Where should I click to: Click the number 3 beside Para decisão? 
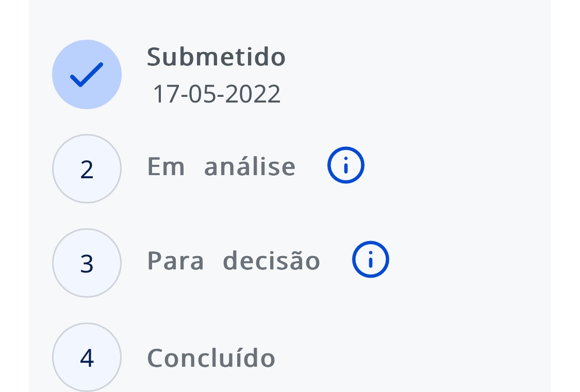tap(87, 264)
